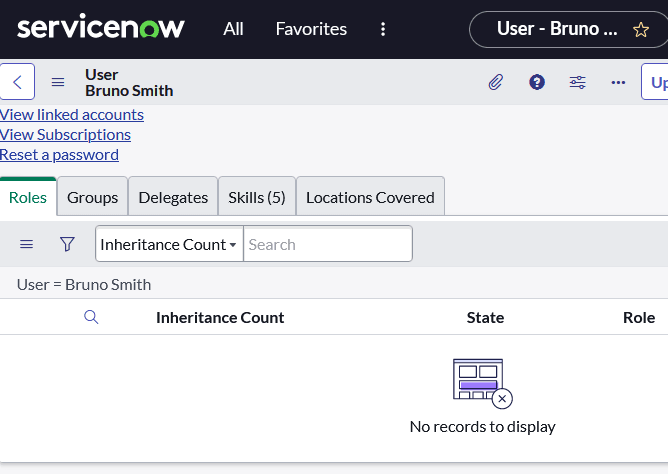Switch to the Locations Covered tab
The width and height of the screenshot is (668, 474).
coord(370,197)
